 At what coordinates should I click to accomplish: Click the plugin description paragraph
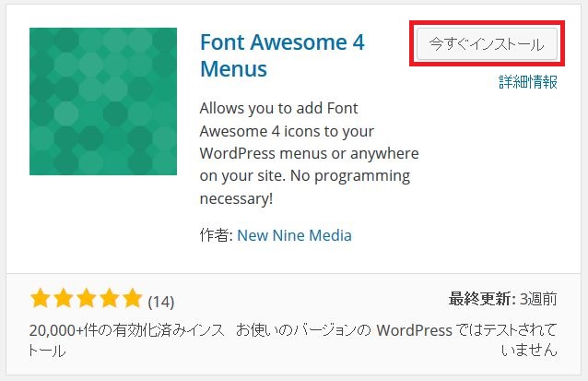(309, 153)
